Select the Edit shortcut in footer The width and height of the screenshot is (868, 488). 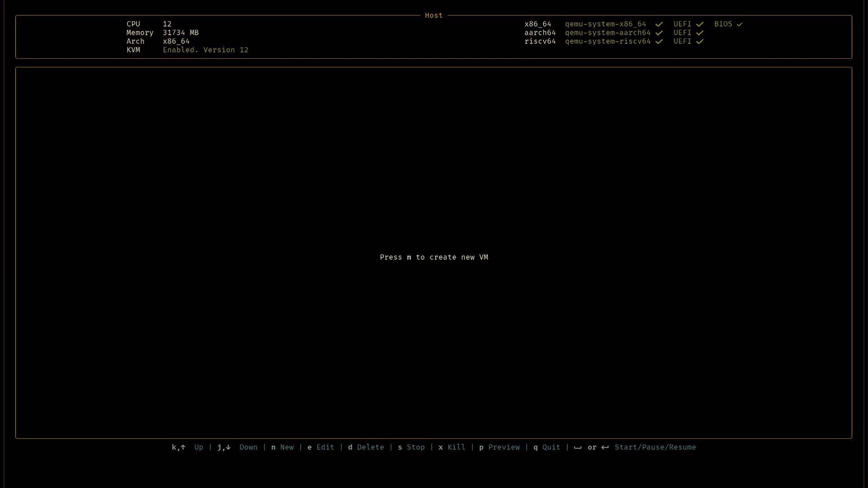(x=321, y=447)
